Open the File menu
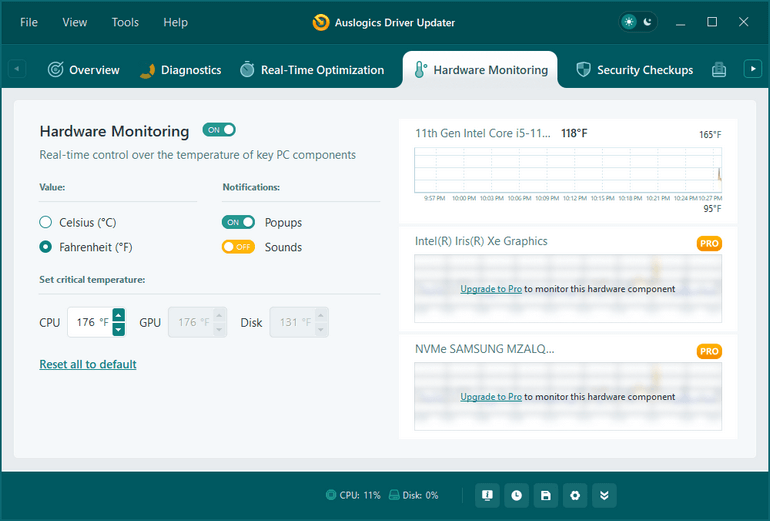The image size is (770, 521). coord(28,22)
